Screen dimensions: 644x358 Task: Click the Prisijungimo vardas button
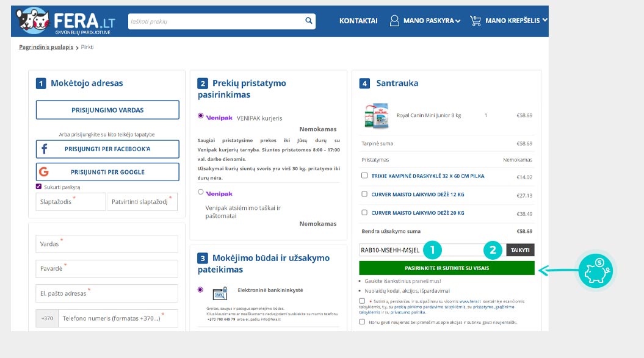107,110
